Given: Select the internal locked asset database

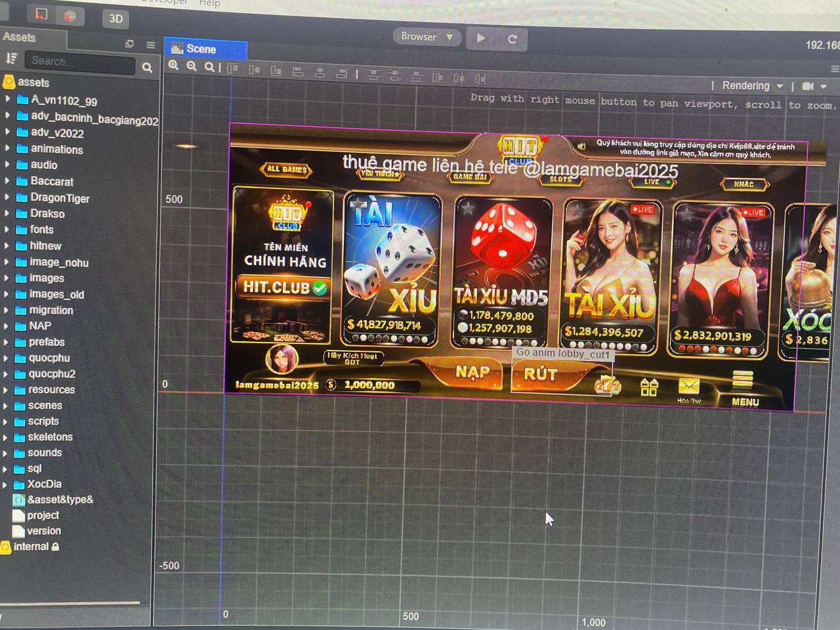Looking at the screenshot, I should coord(31,547).
